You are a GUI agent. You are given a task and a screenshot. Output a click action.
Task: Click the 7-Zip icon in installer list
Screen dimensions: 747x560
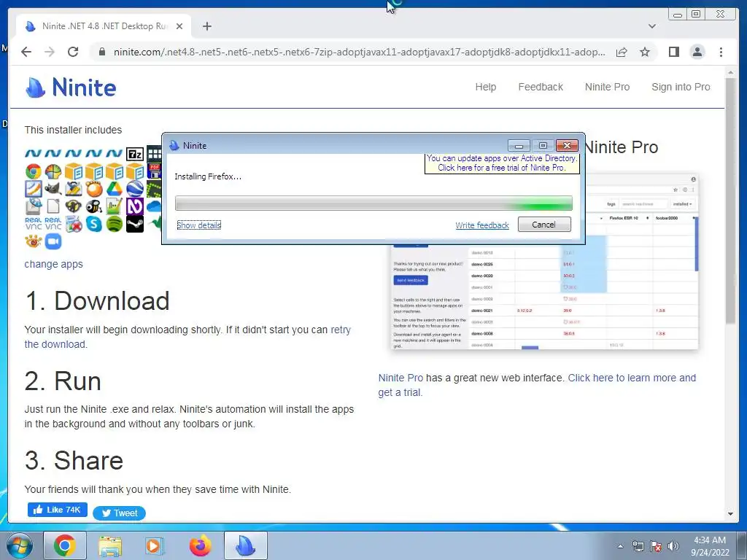(135, 154)
